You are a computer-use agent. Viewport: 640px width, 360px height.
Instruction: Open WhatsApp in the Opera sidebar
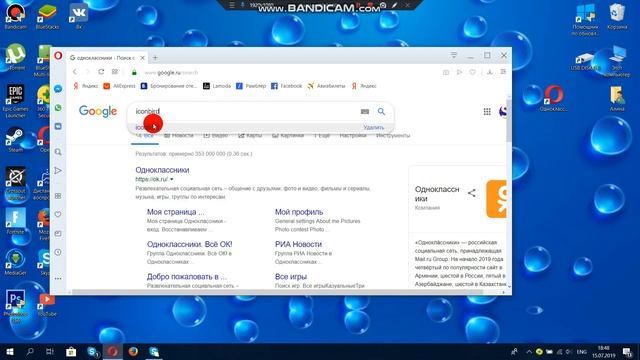coord(58,108)
